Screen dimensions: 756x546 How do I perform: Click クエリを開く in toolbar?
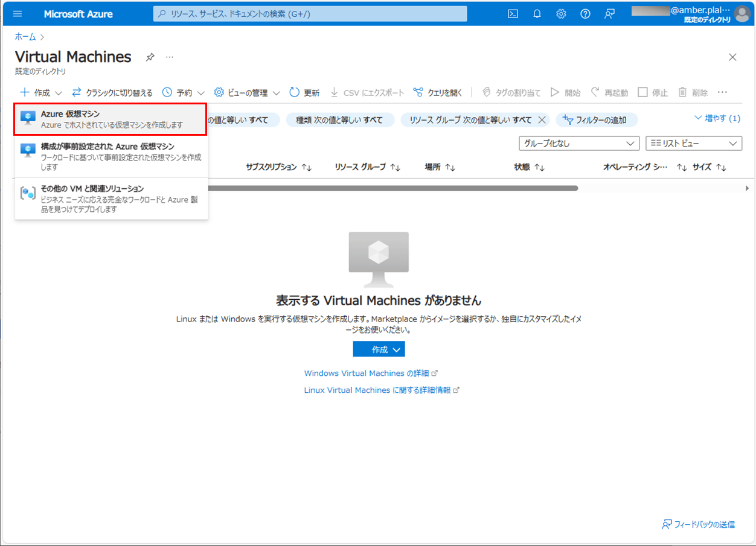pyautogui.click(x=438, y=93)
